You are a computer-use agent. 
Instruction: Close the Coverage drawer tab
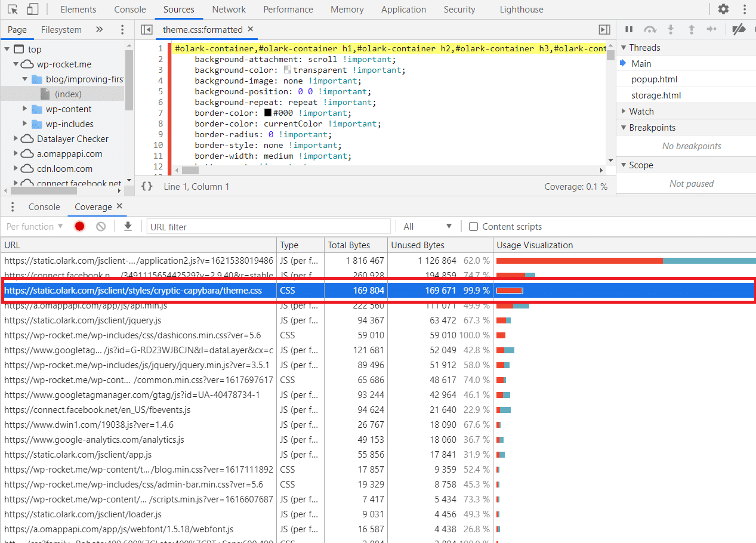(119, 206)
